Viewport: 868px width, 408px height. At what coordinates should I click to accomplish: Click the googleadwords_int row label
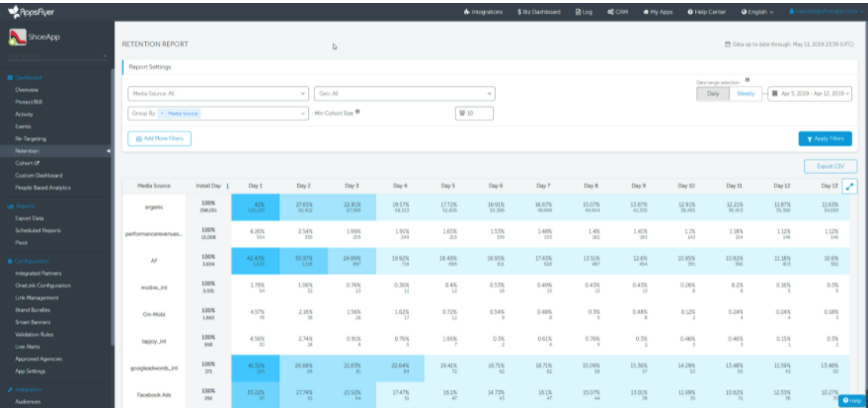[154, 367]
